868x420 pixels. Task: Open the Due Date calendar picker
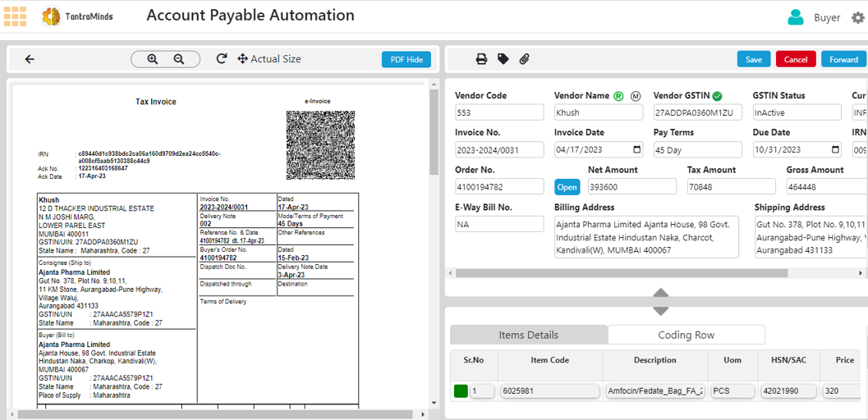(835, 150)
